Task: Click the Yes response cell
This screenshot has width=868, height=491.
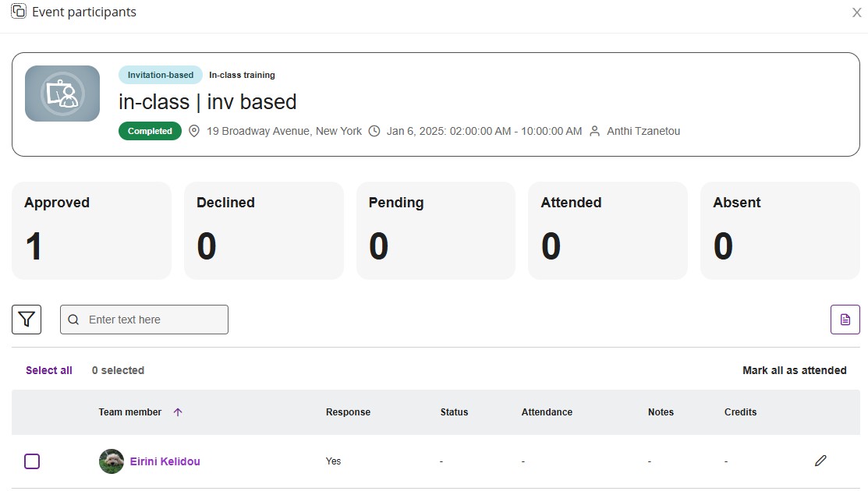Action: 333,461
